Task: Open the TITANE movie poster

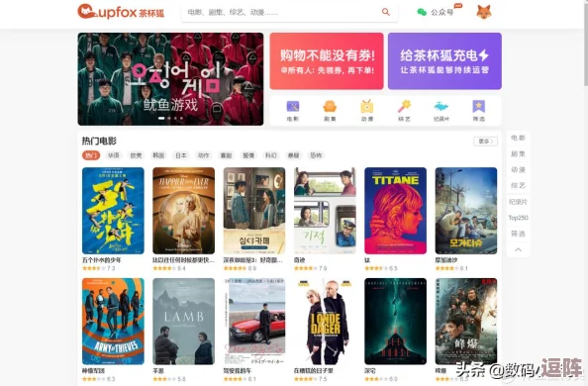Action: pos(395,211)
